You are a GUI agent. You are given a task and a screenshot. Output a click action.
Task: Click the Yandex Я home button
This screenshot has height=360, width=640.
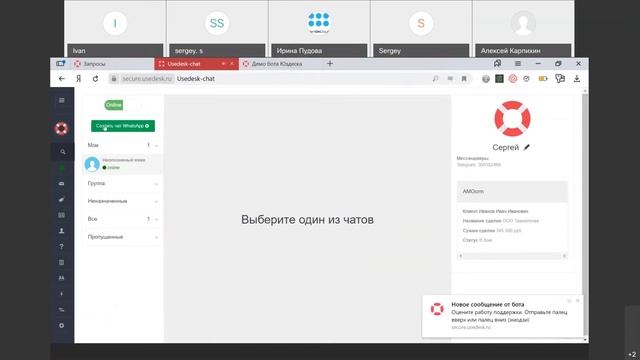(78, 79)
